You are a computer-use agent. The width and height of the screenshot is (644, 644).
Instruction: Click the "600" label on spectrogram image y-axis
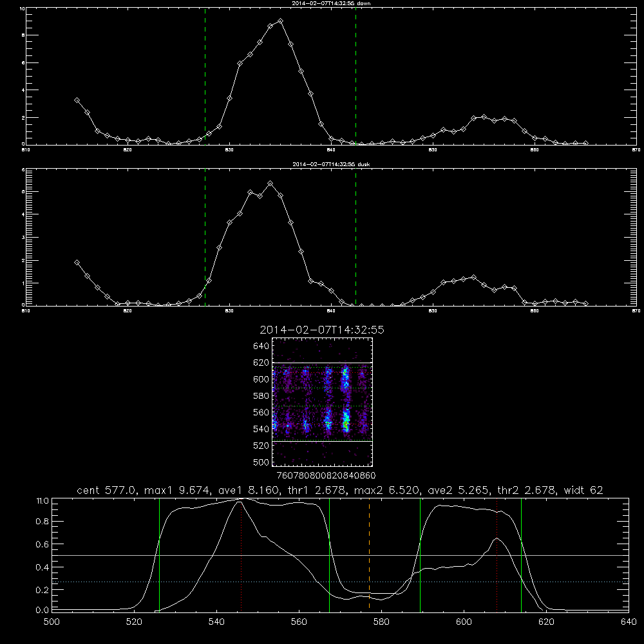pos(261,379)
